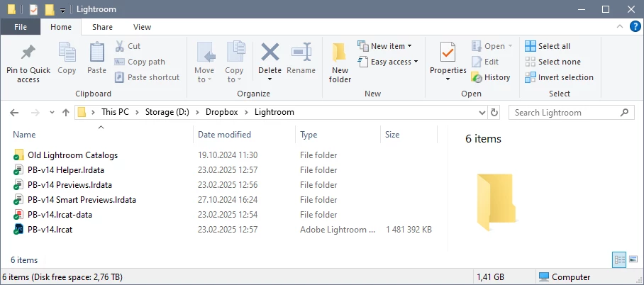
Task: Click the Pin to Quick access icon
Action: [x=28, y=52]
